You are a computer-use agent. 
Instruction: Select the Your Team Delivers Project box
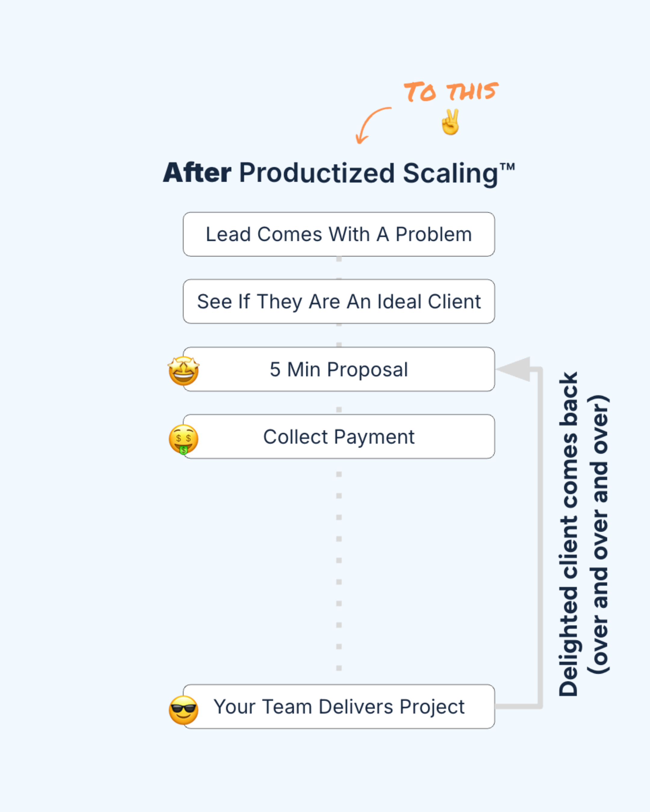click(x=338, y=706)
